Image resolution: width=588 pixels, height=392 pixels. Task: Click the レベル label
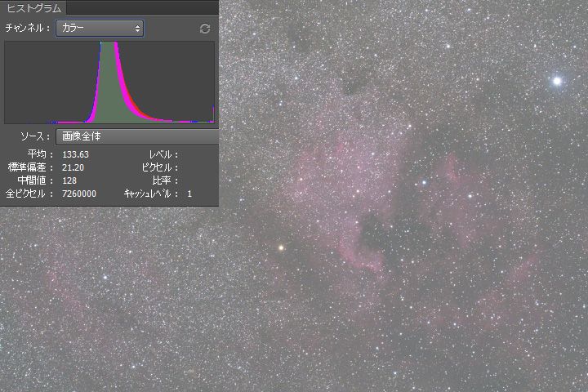point(163,154)
